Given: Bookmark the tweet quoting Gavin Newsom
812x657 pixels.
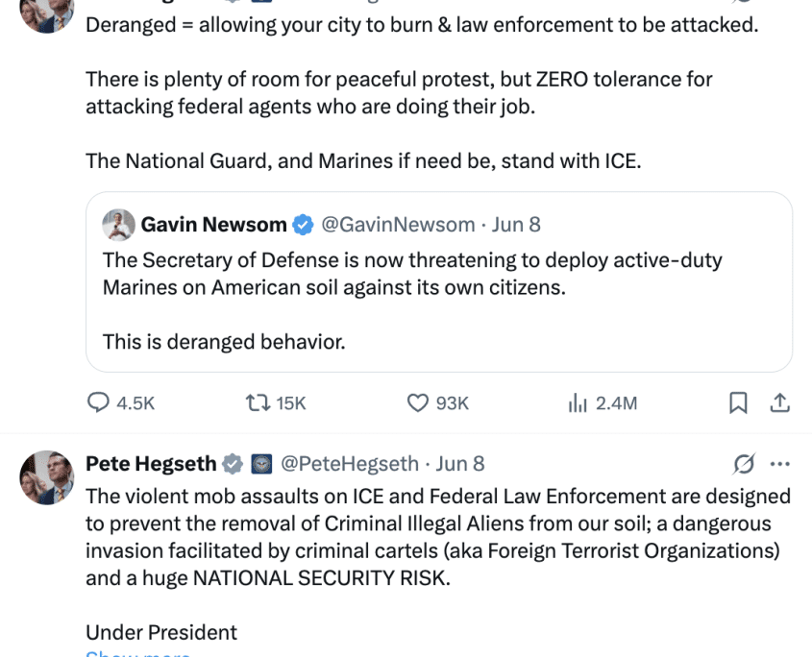Looking at the screenshot, I should [x=738, y=403].
